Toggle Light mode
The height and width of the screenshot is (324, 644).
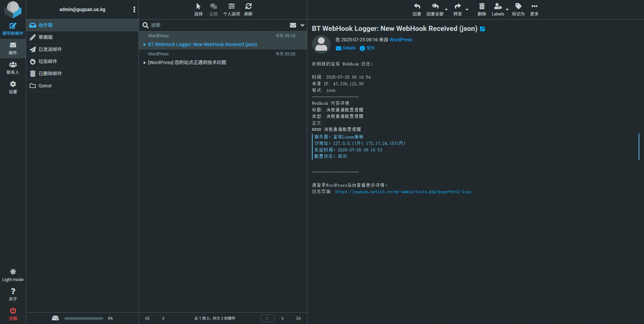pos(13,275)
